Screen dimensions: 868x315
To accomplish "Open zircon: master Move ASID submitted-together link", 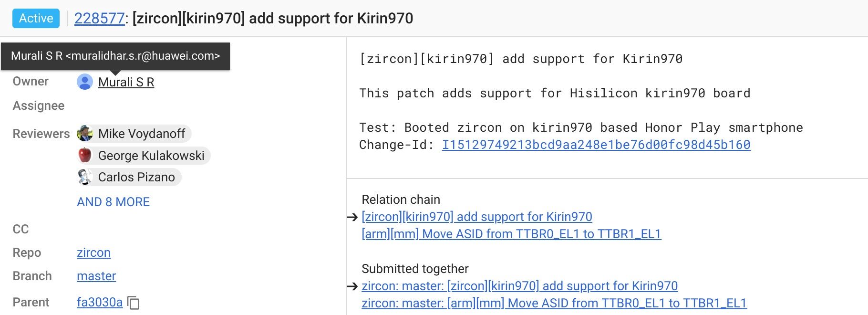I will click(554, 303).
